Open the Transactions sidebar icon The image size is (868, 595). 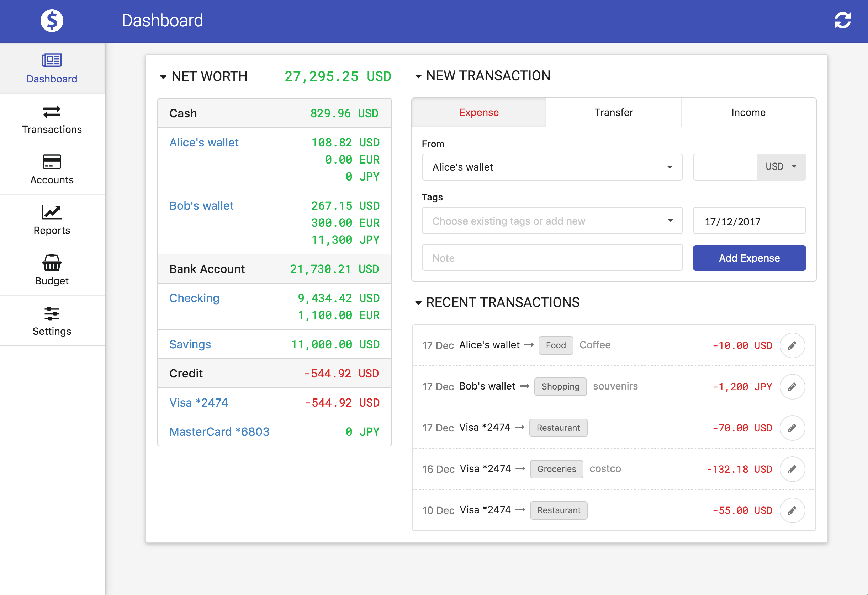(x=52, y=112)
